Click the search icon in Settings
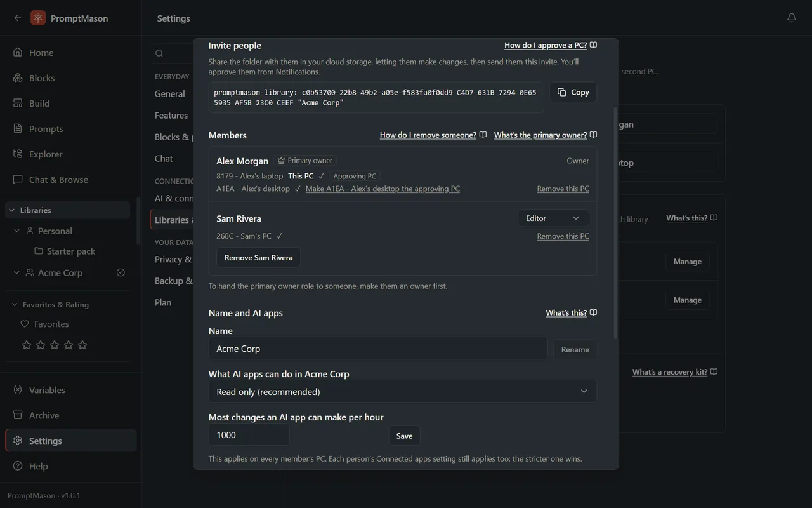This screenshot has width=812, height=508. click(x=159, y=53)
